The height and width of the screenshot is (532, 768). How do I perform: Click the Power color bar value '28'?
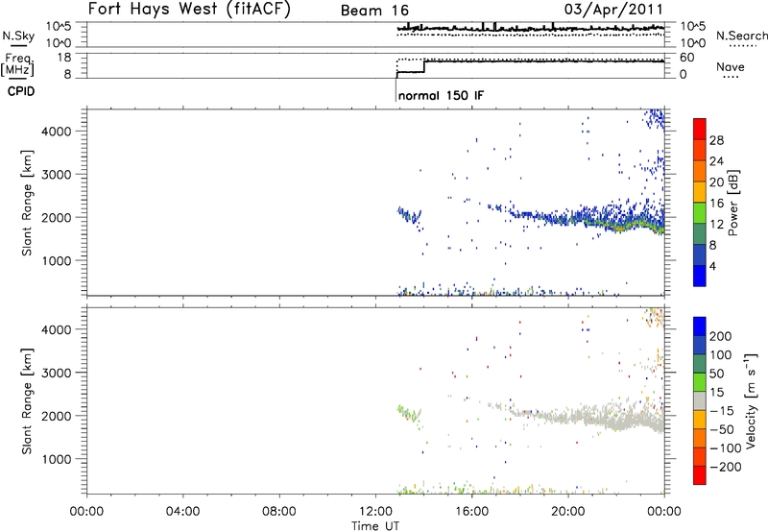click(x=716, y=140)
